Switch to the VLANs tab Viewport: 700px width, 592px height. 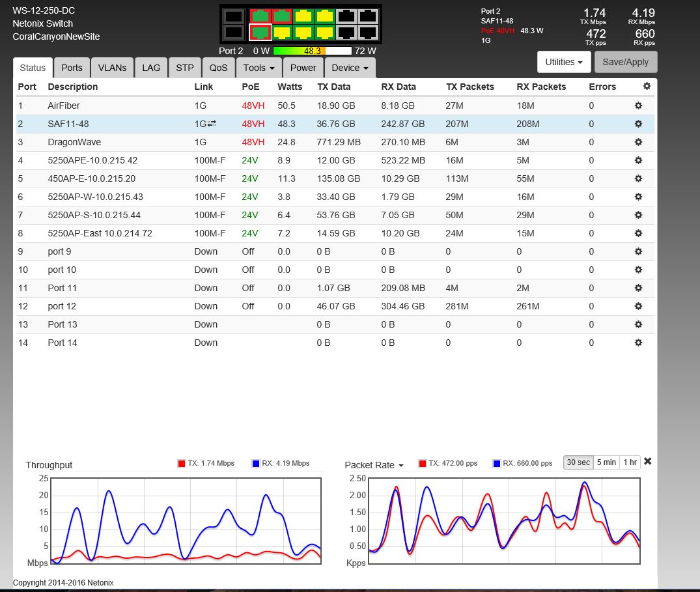pyautogui.click(x=112, y=68)
